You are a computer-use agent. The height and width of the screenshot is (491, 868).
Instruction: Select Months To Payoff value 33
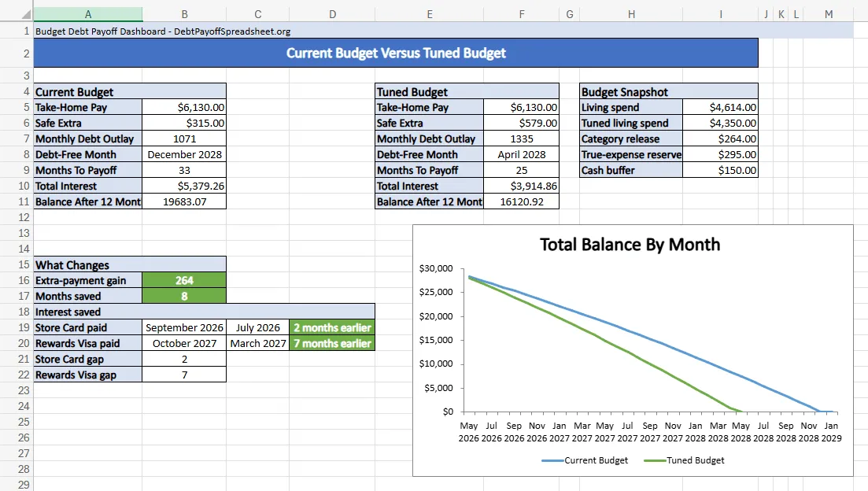pyautogui.click(x=184, y=171)
